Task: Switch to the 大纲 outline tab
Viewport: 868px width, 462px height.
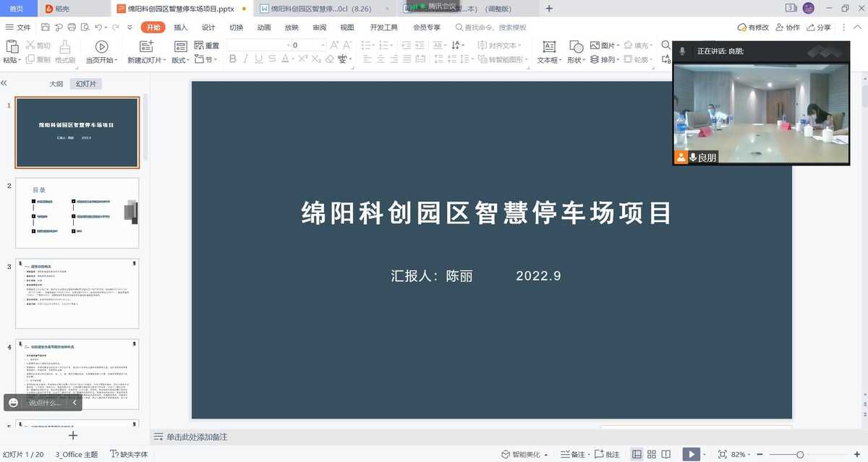Action: tap(56, 84)
